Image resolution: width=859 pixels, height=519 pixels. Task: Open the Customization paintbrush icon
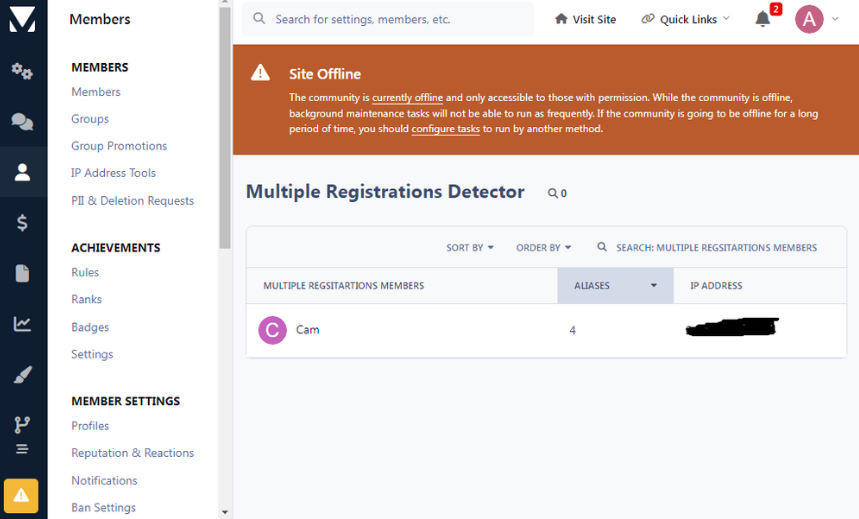(x=22, y=375)
